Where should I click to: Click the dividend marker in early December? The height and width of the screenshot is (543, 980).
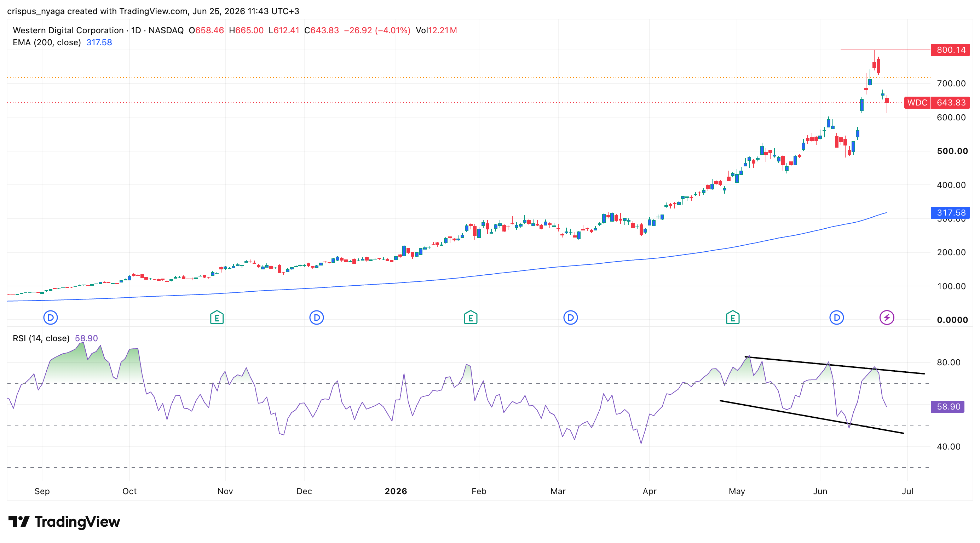(x=317, y=318)
